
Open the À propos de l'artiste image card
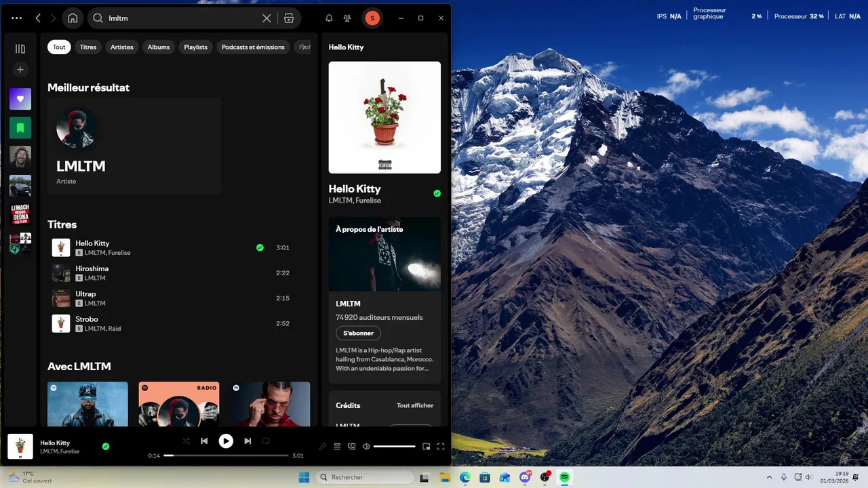384,254
